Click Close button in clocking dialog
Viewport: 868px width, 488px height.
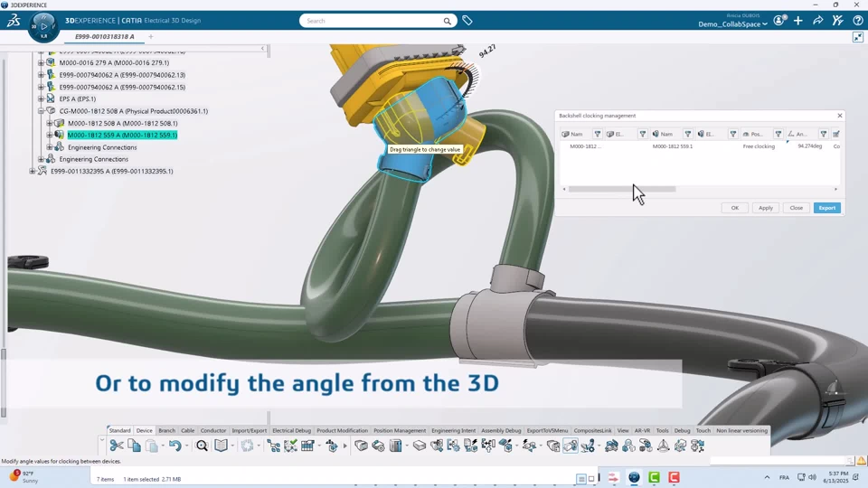(796, 208)
